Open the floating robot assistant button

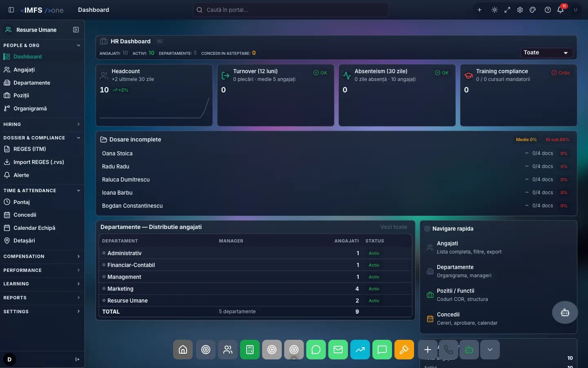(565, 312)
